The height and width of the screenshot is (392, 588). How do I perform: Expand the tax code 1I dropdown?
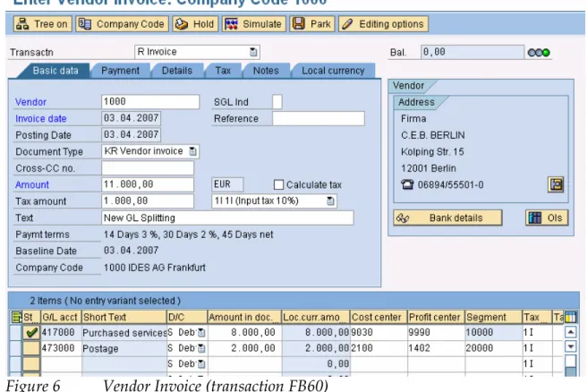(x=330, y=201)
